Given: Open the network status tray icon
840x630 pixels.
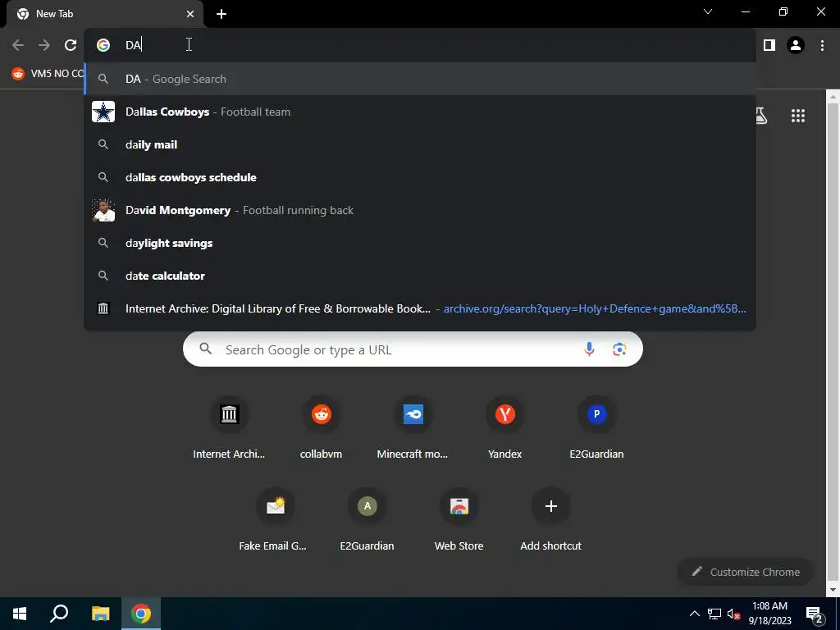Looking at the screenshot, I should pos(714,614).
